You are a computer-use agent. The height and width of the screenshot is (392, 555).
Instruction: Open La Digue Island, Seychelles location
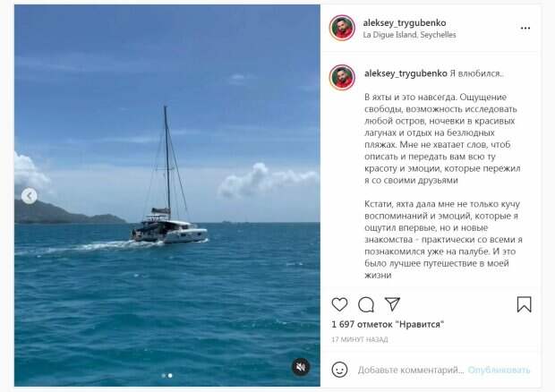pyautogui.click(x=409, y=35)
